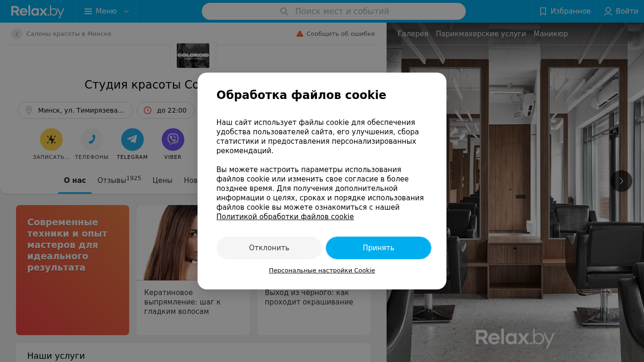Image resolution: width=644 pixels, height=362 pixels.
Task: Select the Маникюр gallery tab
Action: [x=551, y=34]
